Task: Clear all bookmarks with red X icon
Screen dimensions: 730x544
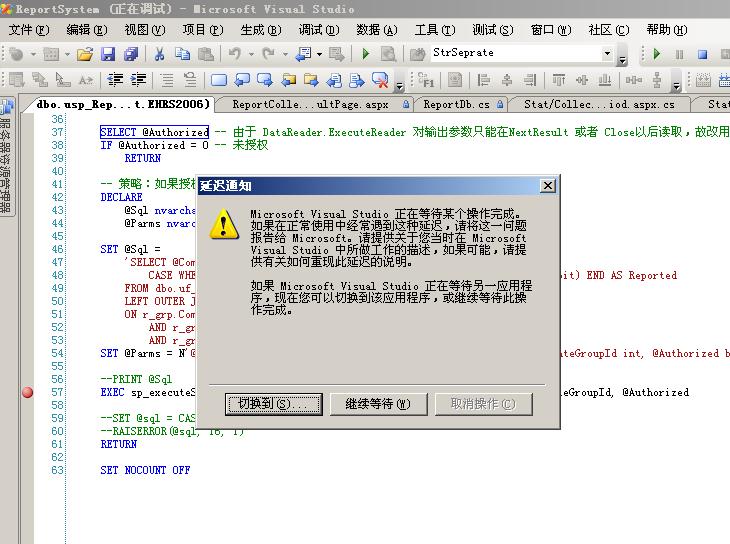Action: [x=380, y=80]
